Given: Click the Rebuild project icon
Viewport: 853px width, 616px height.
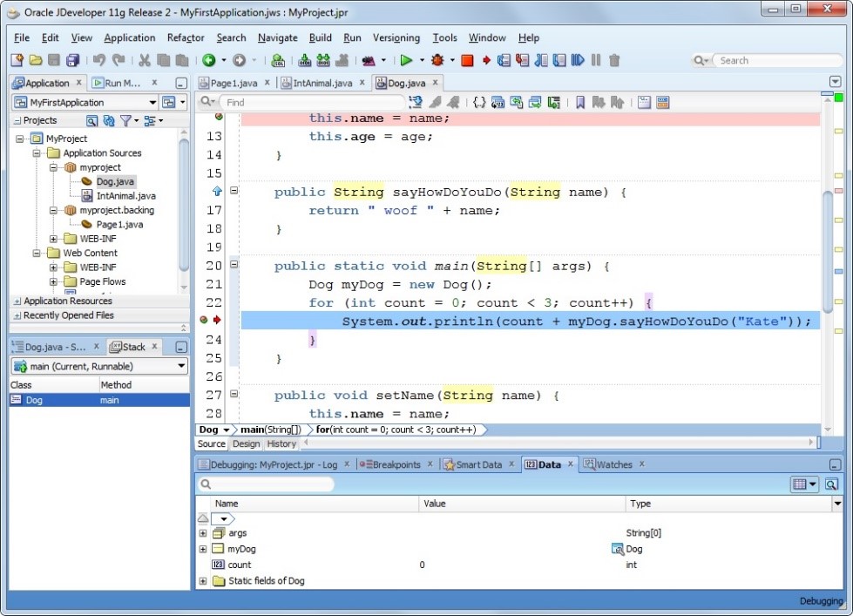Looking at the screenshot, I should (323, 60).
